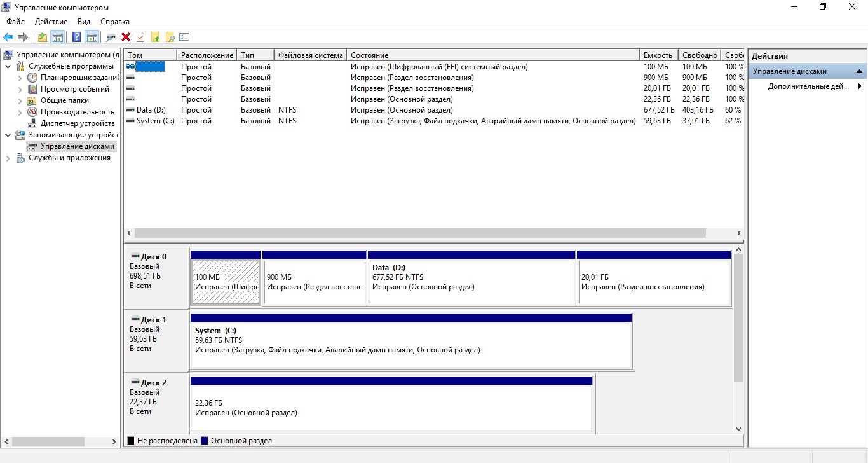The image size is (868, 463).
Task: Click the checklist settings toolbar icon
Action: tap(184, 37)
